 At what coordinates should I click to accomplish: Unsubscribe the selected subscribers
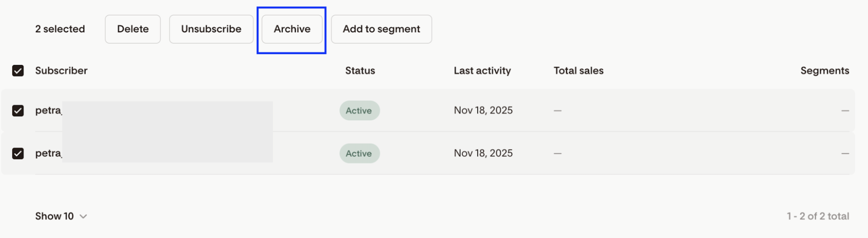click(211, 29)
